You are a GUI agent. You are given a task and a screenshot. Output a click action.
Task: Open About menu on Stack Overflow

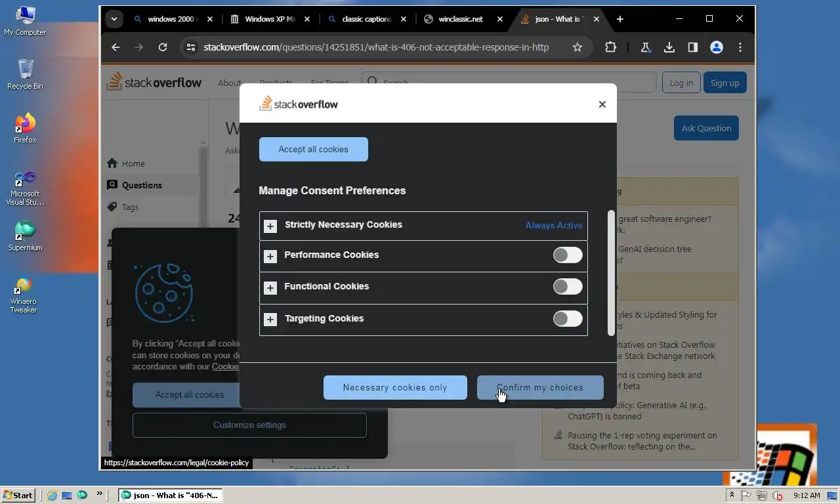(x=229, y=83)
